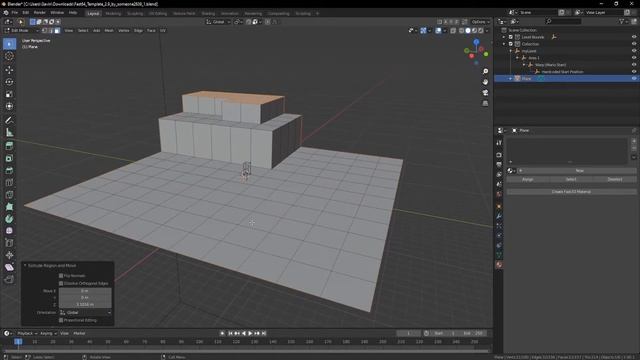Viewport: 640px width, 360px height.
Task: Click the Move Z value field
Action: coord(85,304)
